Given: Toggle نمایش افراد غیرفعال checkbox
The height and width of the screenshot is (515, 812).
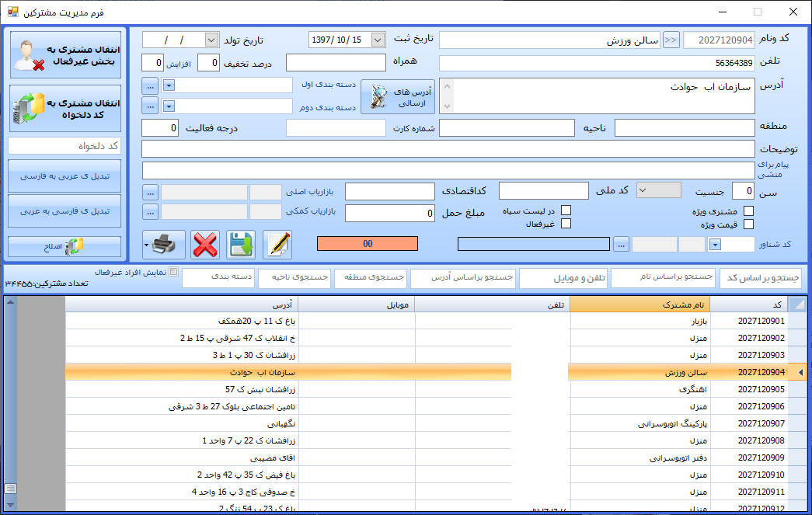Looking at the screenshot, I should tap(174, 272).
